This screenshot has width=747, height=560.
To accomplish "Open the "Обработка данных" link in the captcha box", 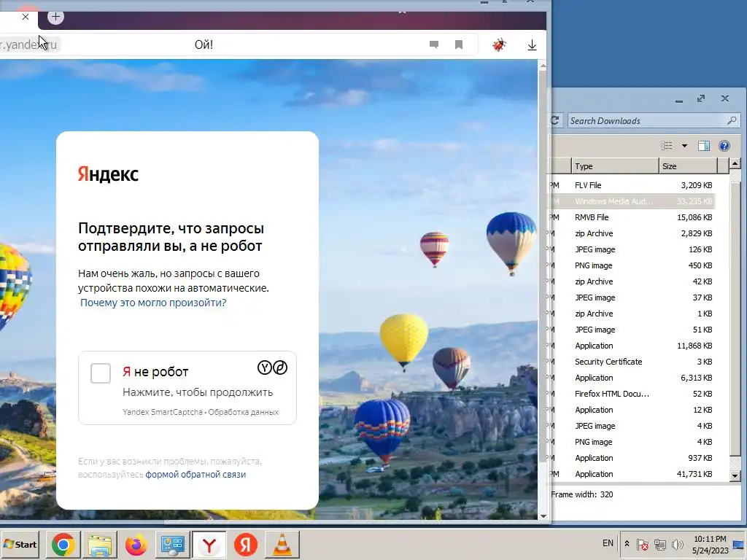I will pyautogui.click(x=243, y=412).
